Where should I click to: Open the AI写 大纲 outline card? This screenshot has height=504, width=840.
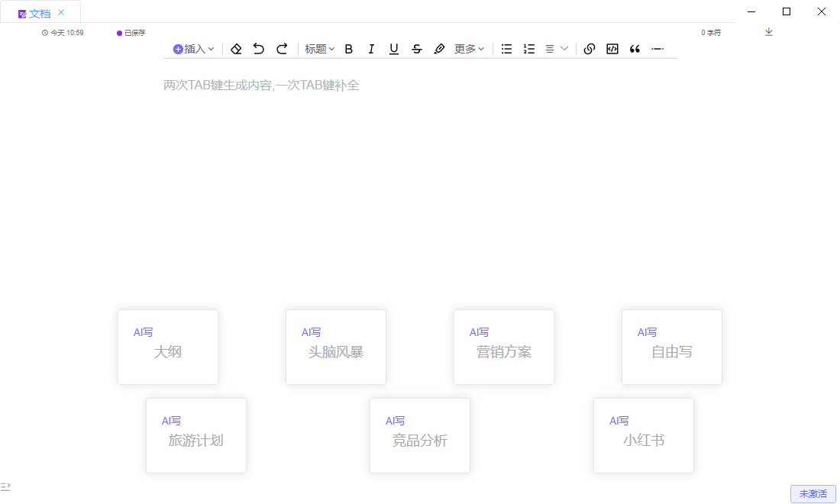[168, 347]
